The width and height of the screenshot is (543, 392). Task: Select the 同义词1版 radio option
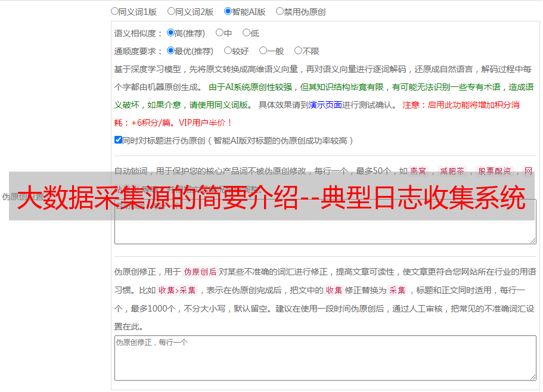coord(114,11)
